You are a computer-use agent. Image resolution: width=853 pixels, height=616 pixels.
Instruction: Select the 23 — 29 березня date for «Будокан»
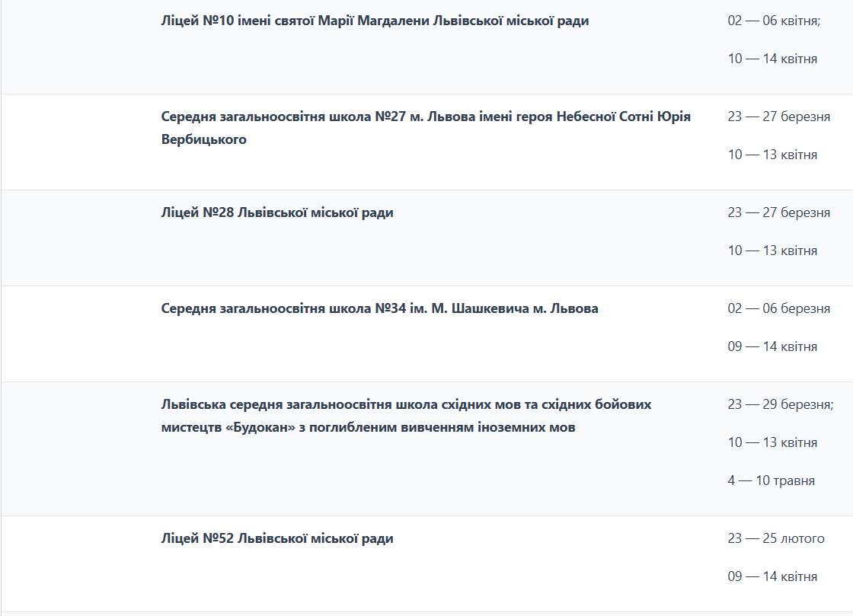[780, 405]
